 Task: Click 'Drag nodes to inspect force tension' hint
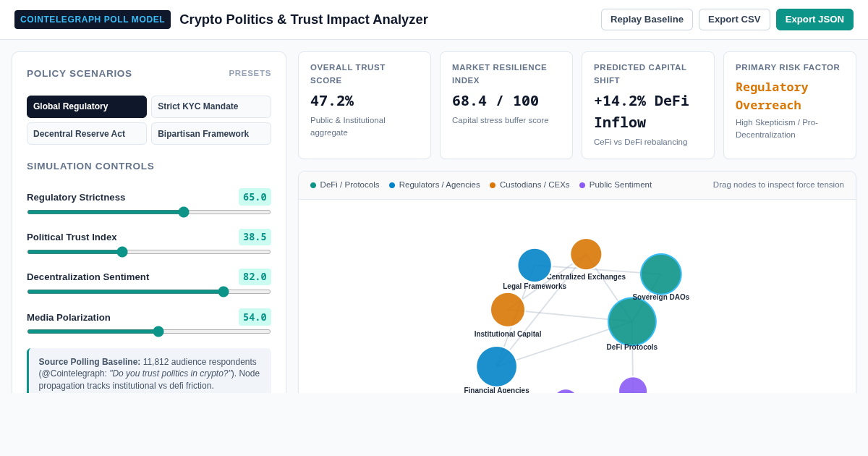coord(778,185)
